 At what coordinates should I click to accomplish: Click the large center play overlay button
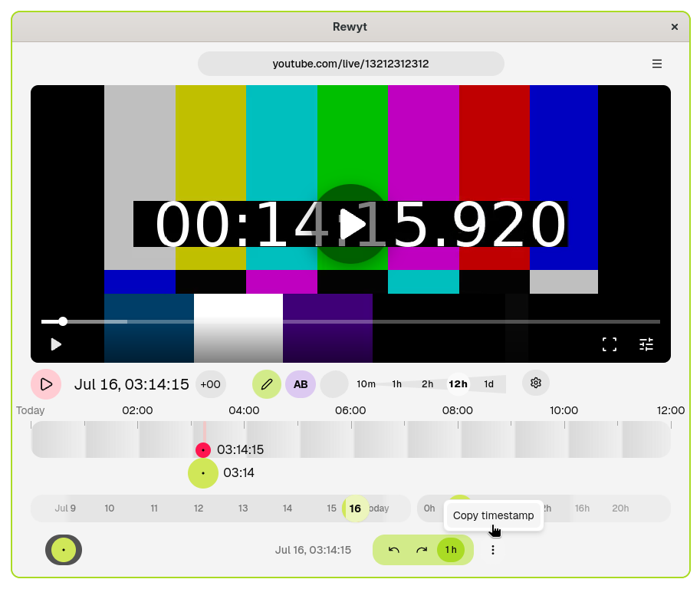click(351, 224)
